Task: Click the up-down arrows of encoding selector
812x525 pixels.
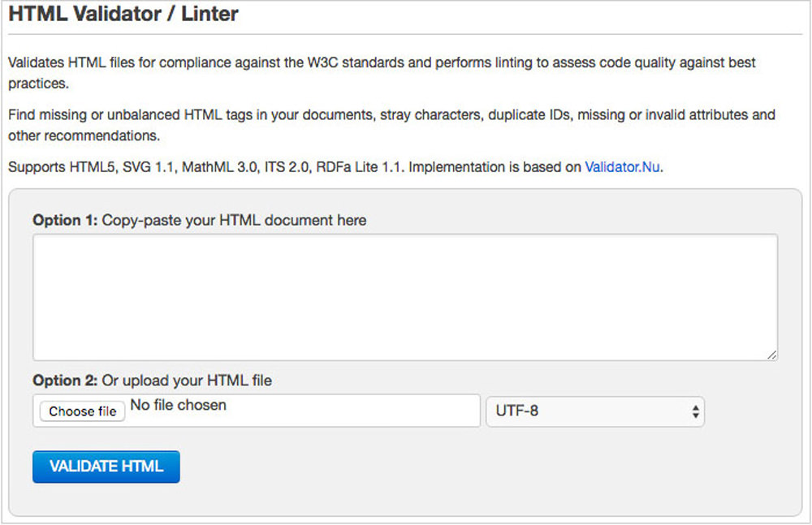Action: 695,411
